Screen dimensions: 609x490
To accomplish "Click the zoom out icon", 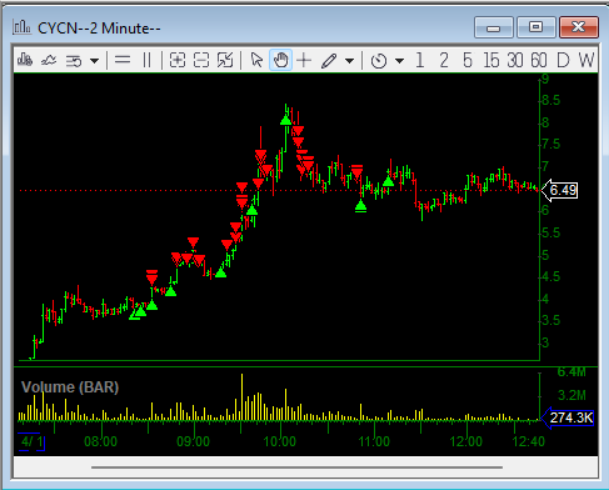I will click(x=201, y=60).
